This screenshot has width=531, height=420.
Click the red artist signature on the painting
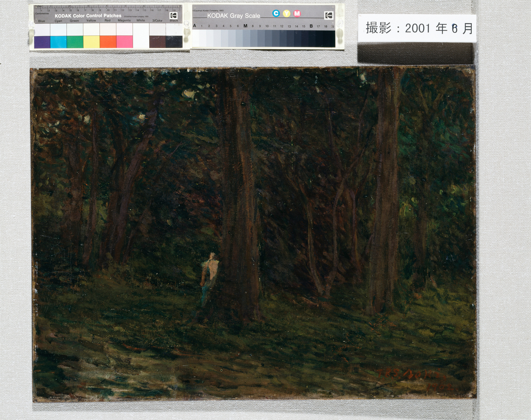pyautogui.click(x=411, y=374)
